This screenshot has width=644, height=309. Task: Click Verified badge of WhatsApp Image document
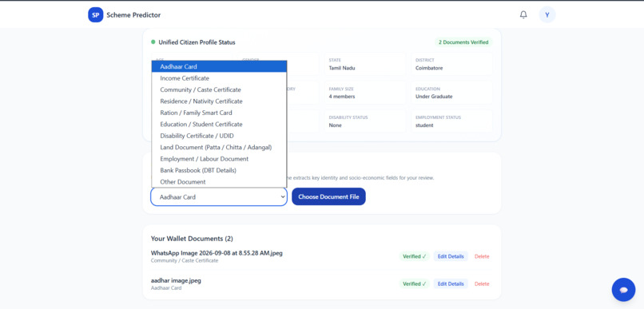click(415, 256)
